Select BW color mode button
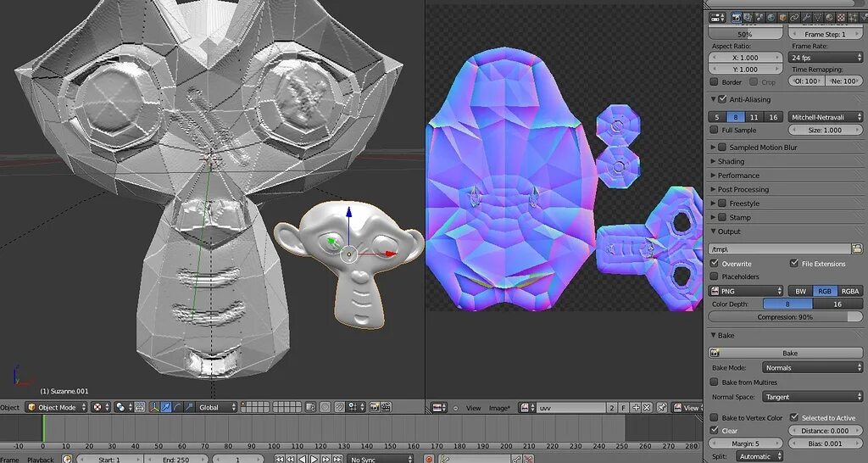 [x=800, y=291]
